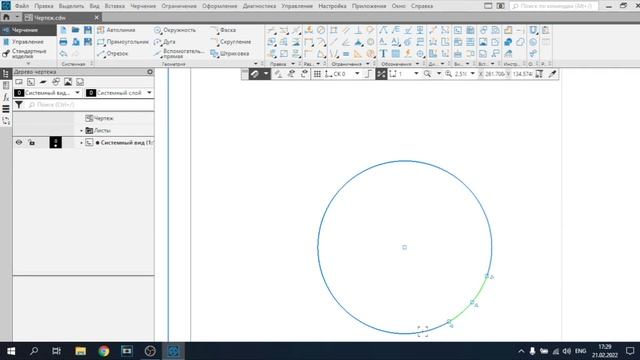
Task: Click the eyedropper property copy icon
Action: tap(552, 74)
